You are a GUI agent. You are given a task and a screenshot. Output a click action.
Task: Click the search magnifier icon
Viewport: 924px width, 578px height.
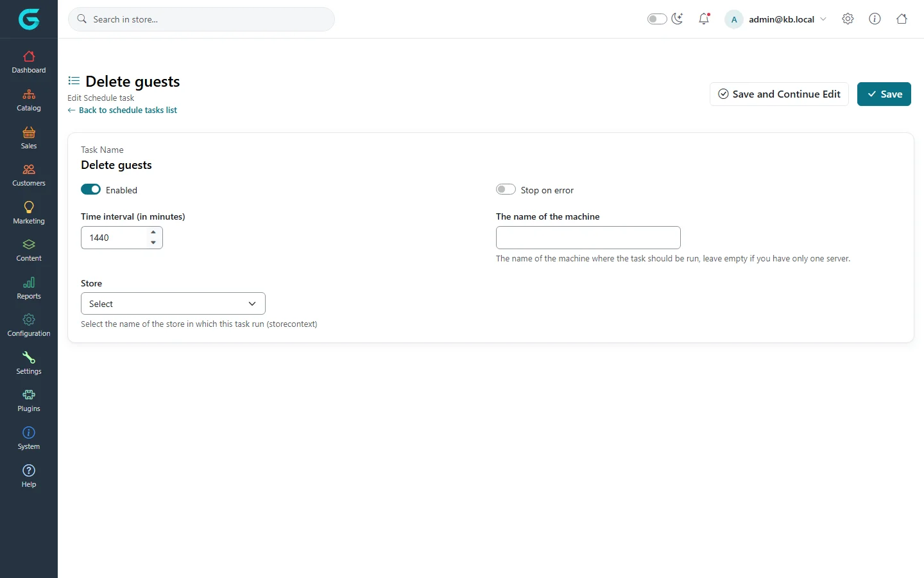tap(82, 19)
